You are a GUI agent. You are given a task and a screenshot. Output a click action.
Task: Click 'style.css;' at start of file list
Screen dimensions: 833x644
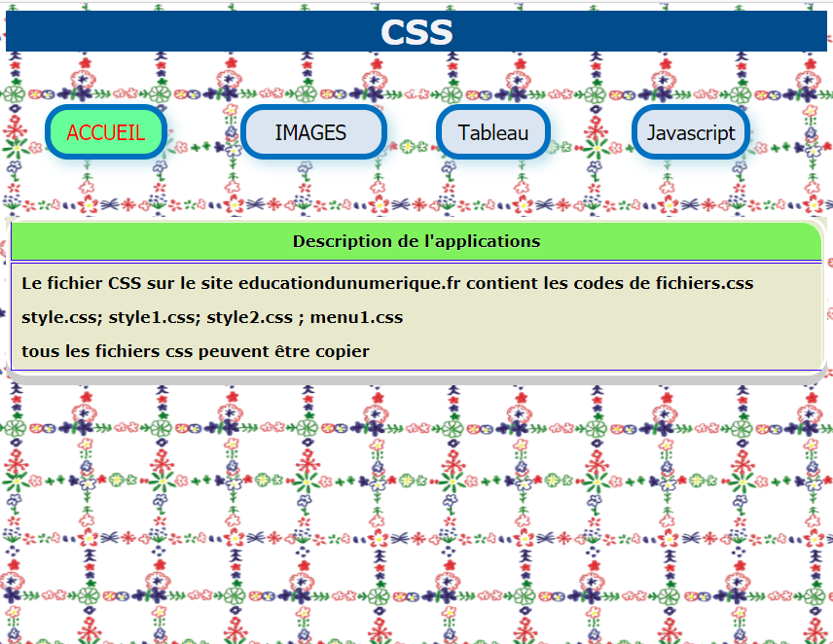[62, 317]
